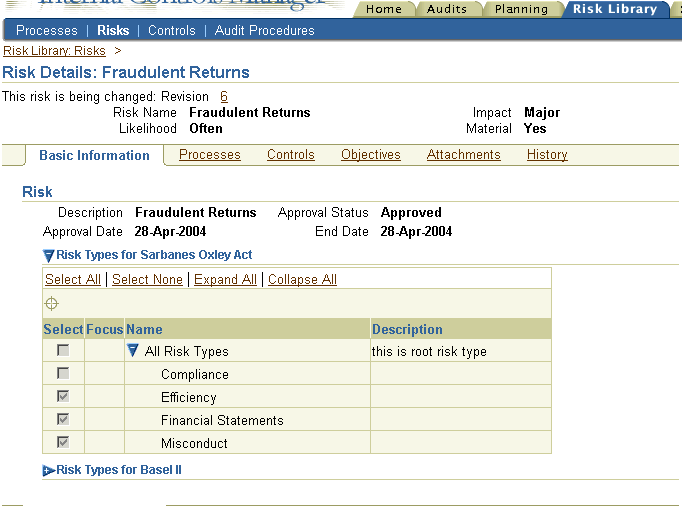Click the Risk Library: Risks breadcrumb link

54,51
